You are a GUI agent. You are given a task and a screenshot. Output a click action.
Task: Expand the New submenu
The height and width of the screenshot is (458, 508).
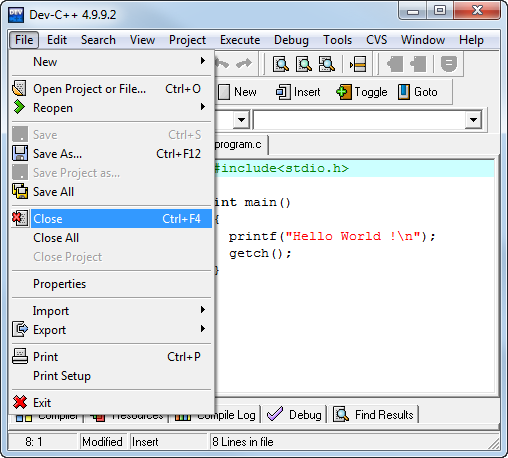tap(112, 62)
